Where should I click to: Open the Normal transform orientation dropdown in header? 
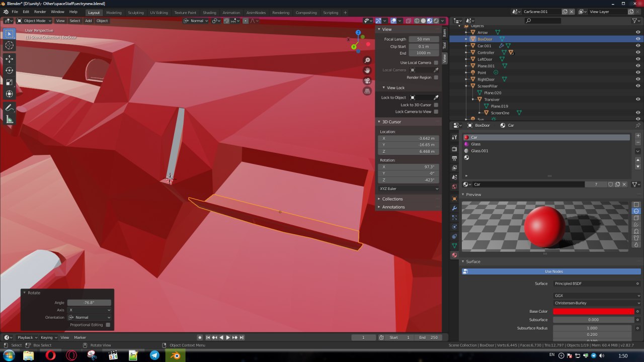point(196,21)
